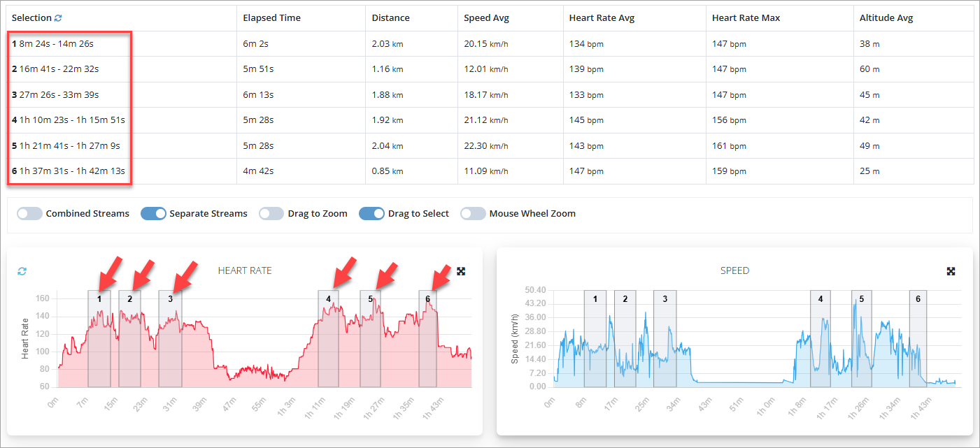Turn off the Separate Streams toggle
This screenshot has width=980, height=448.
click(153, 214)
